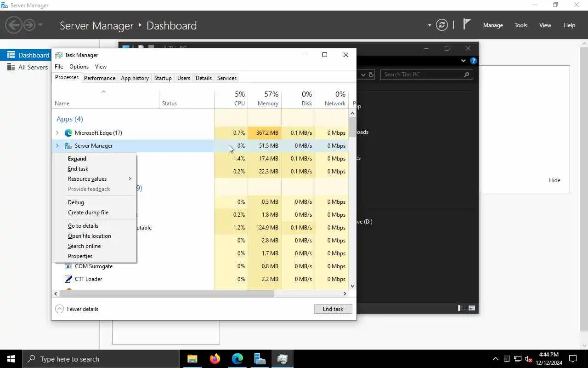Switch File Explorer to large icons view
Viewport: 588px width, 368px height.
click(x=471, y=308)
